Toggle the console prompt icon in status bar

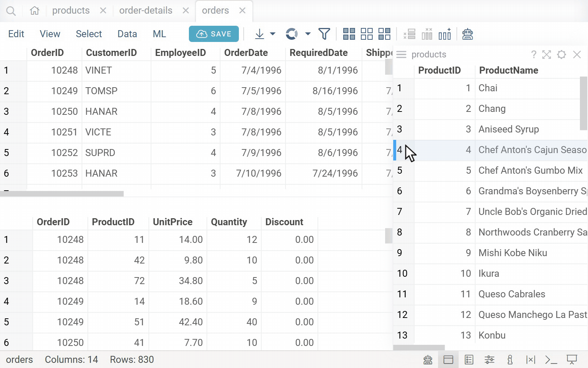[551, 360]
